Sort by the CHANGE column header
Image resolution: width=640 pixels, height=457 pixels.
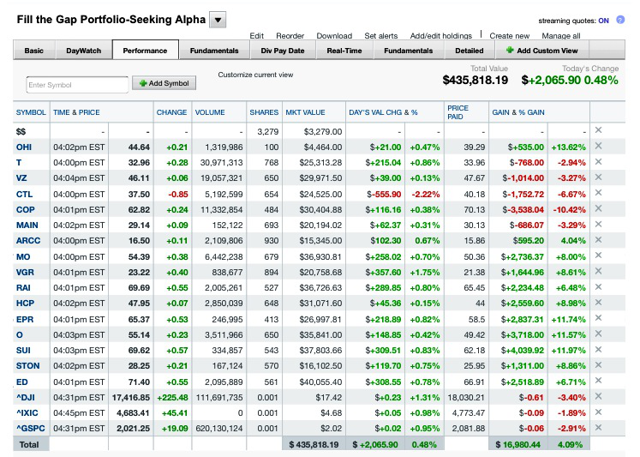coord(171,112)
